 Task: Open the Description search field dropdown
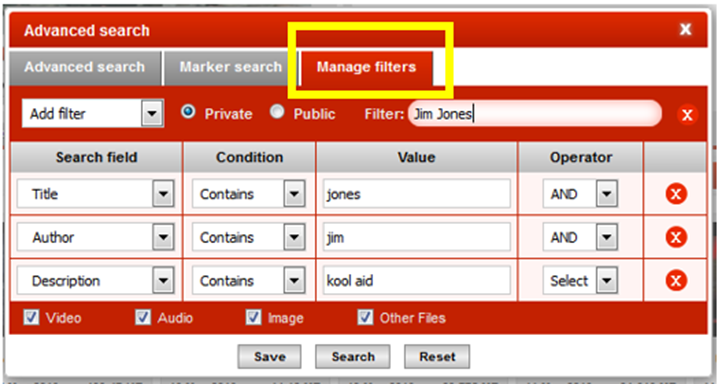[x=96, y=280]
